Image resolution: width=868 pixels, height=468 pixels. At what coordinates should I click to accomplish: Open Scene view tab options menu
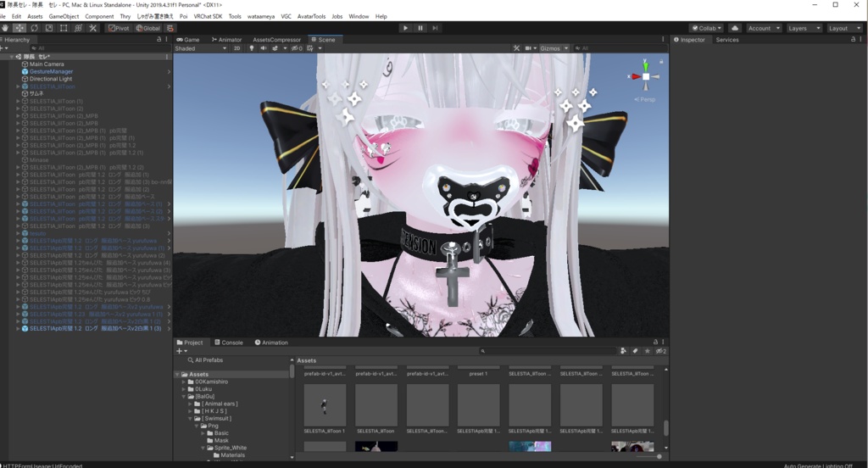click(x=663, y=39)
